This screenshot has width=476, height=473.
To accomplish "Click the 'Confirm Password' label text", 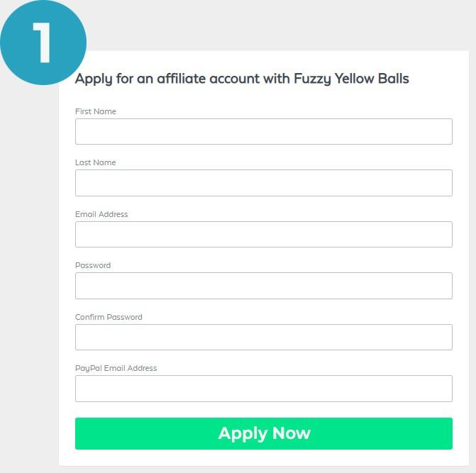I will pyautogui.click(x=109, y=317).
